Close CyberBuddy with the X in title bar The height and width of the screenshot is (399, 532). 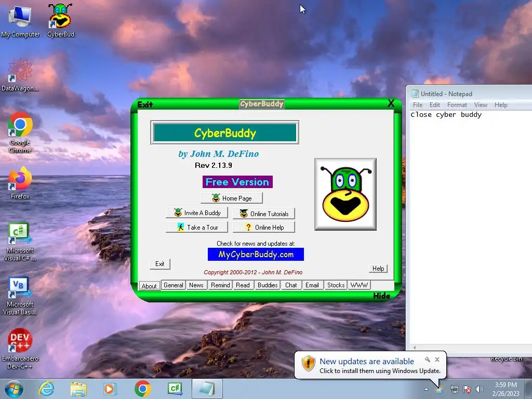391,103
